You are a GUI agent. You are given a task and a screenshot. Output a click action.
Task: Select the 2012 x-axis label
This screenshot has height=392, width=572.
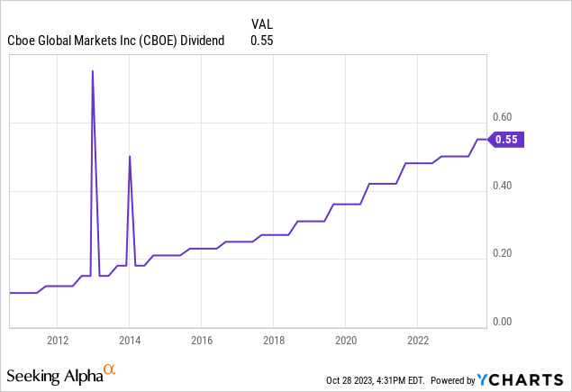coord(57,341)
